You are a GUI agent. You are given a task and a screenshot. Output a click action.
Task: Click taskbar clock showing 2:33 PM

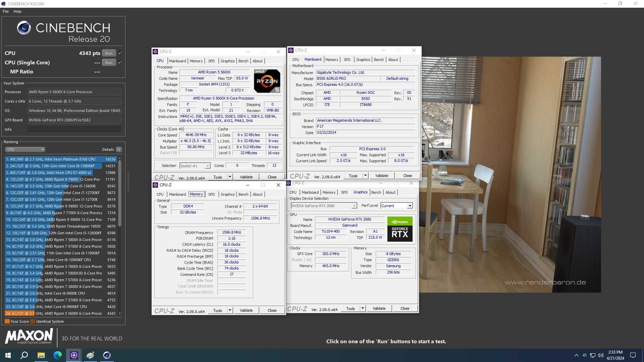pos(615,355)
